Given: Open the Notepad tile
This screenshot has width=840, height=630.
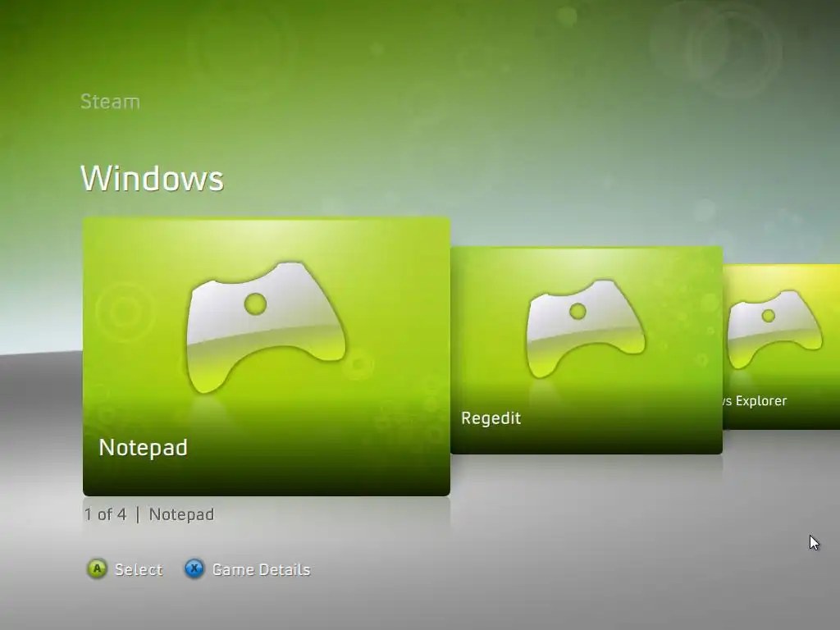Looking at the screenshot, I should pyautogui.click(x=267, y=356).
